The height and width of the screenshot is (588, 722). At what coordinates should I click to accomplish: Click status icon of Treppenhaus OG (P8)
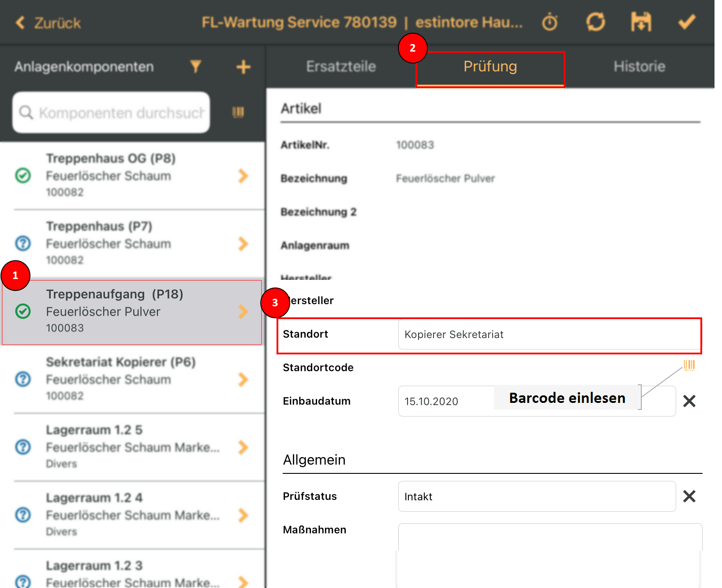(x=23, y=175)
